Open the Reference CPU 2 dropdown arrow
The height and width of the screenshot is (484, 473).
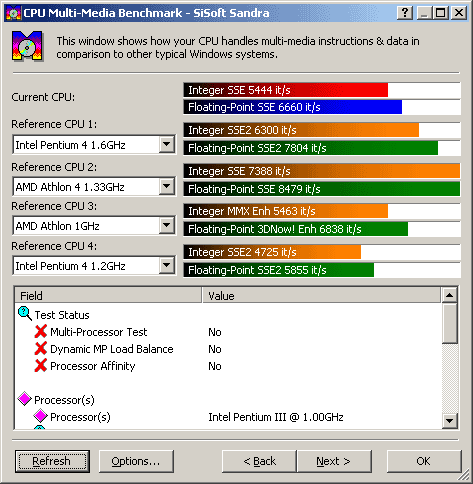pos(167,186)
